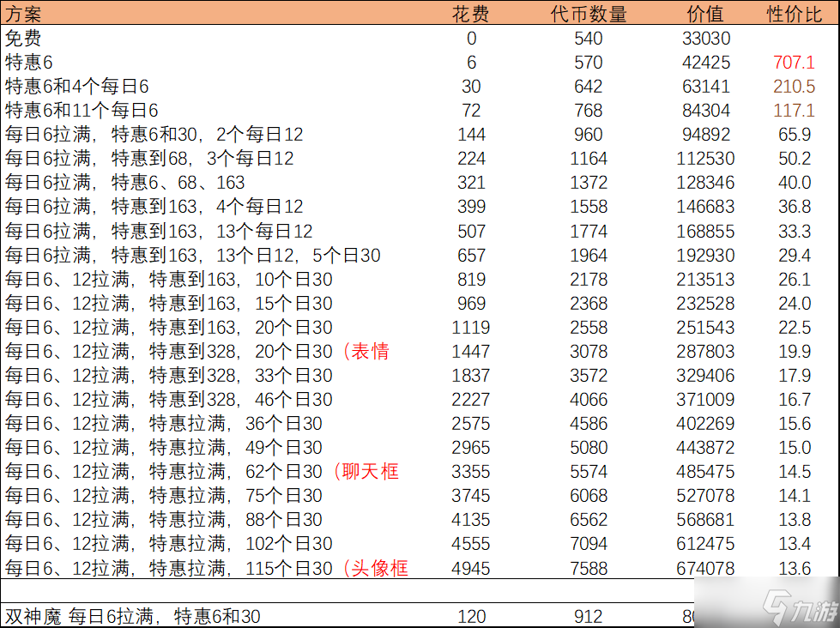Click the 性价比 column header
Viewport: 840px width, 628px height.
click(x=794, y=14)
